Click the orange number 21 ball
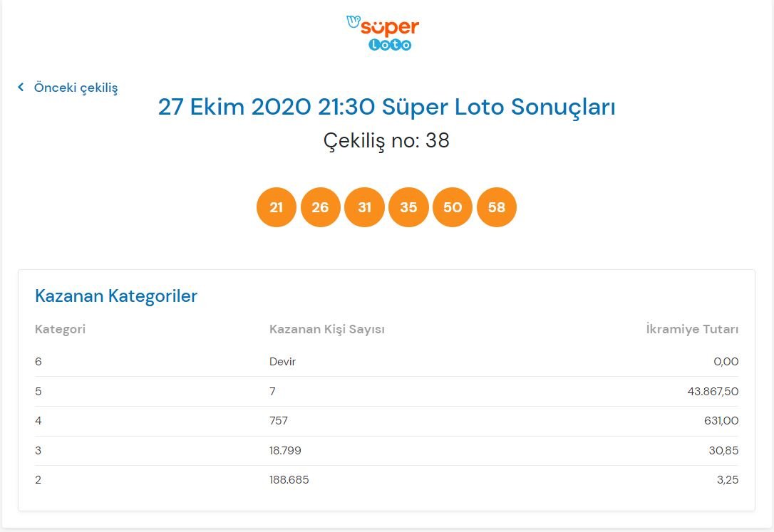Viewport: 774px width, 532px height. click(x=277, y=208)
